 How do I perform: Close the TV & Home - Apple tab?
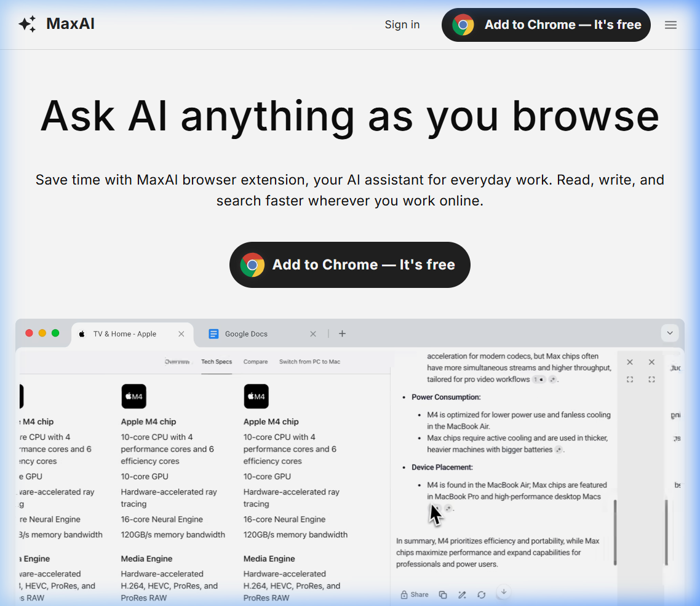pos(181,334)
